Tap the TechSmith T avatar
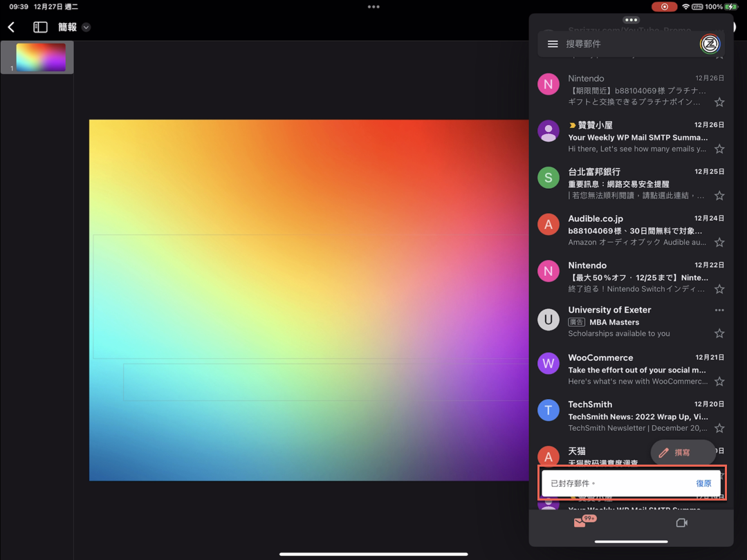This screenshot has width=747, height=560. pyautogui.click(x=548, y=410)
